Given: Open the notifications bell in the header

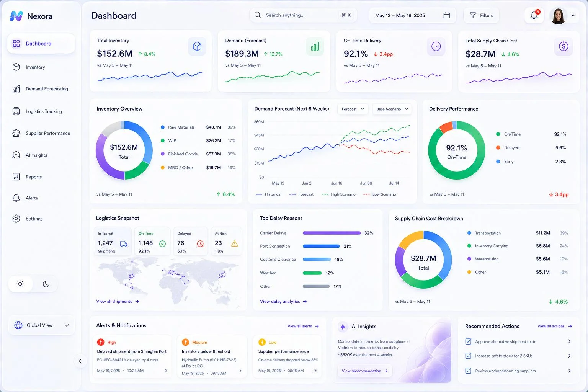Looking at the screenshot, I should click(534, 15).
